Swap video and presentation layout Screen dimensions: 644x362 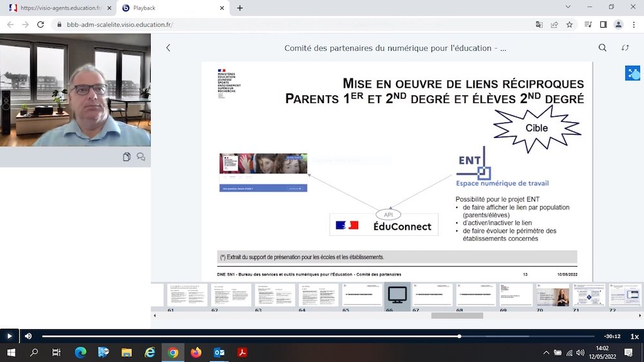tap(625, 48)
